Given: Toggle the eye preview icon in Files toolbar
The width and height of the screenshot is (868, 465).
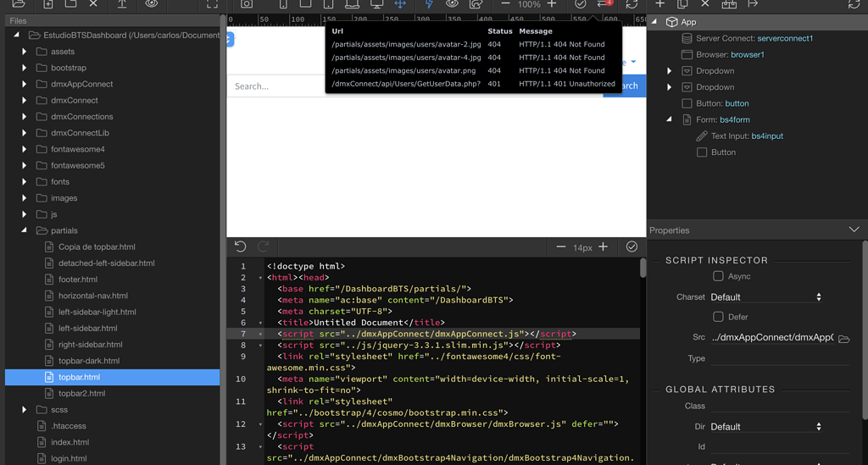Looking at the screenshot, I should click(x=151, y=3).
